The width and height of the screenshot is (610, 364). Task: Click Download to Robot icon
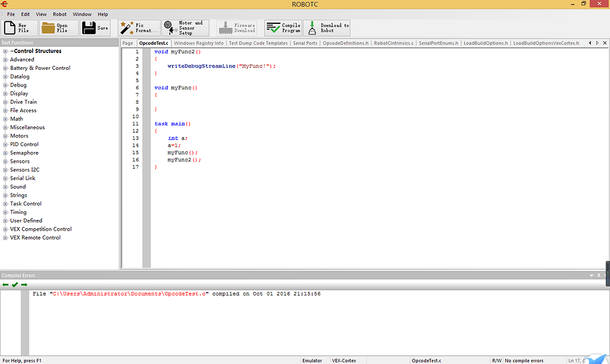click(x=312, y=28)
